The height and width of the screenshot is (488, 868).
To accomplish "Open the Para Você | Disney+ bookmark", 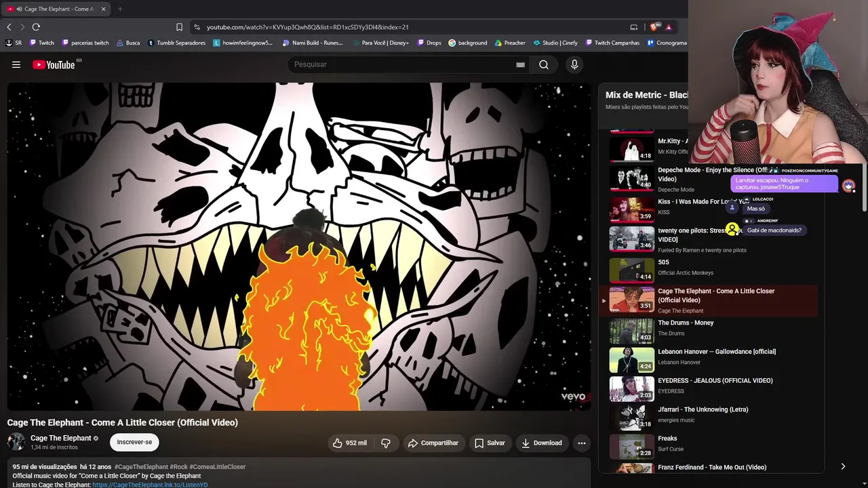I will (381, 43).
